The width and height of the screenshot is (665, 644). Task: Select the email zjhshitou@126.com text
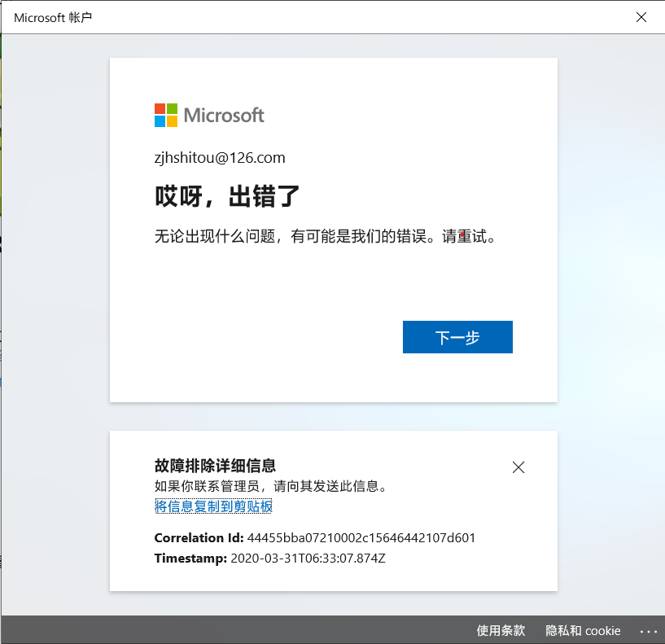tap(220, 158)
